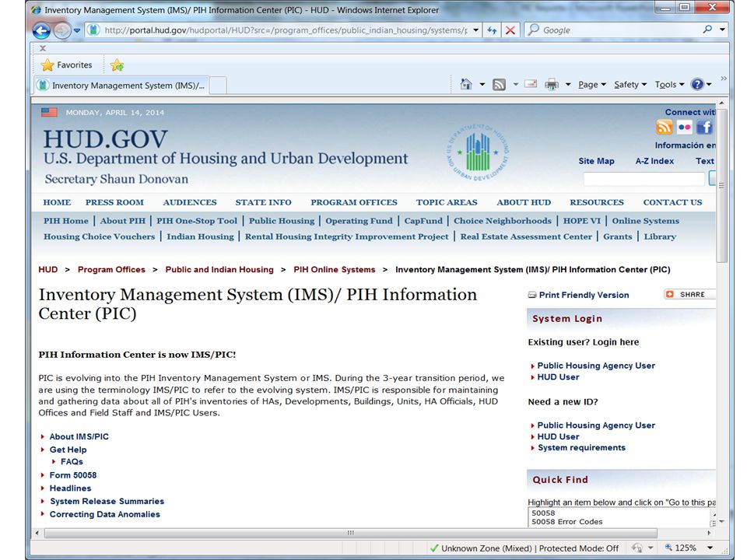Click the address bar URL field
747x560 pixels.
(285, 30)
